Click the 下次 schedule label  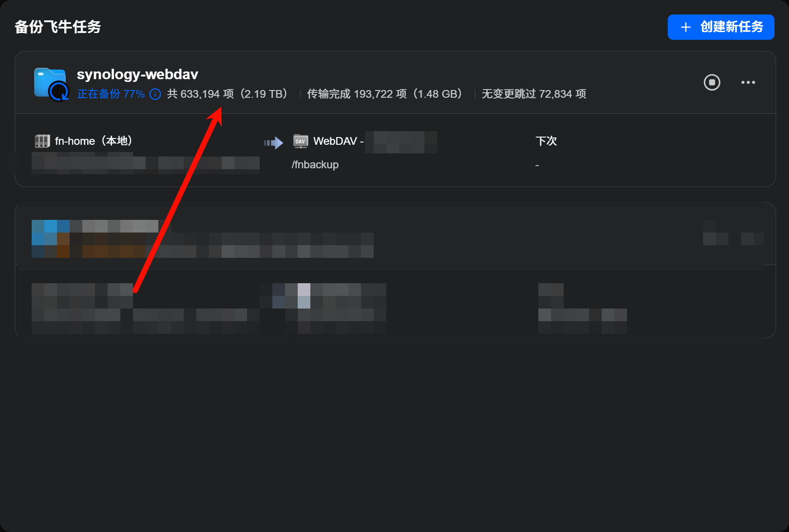coord(546,141)
